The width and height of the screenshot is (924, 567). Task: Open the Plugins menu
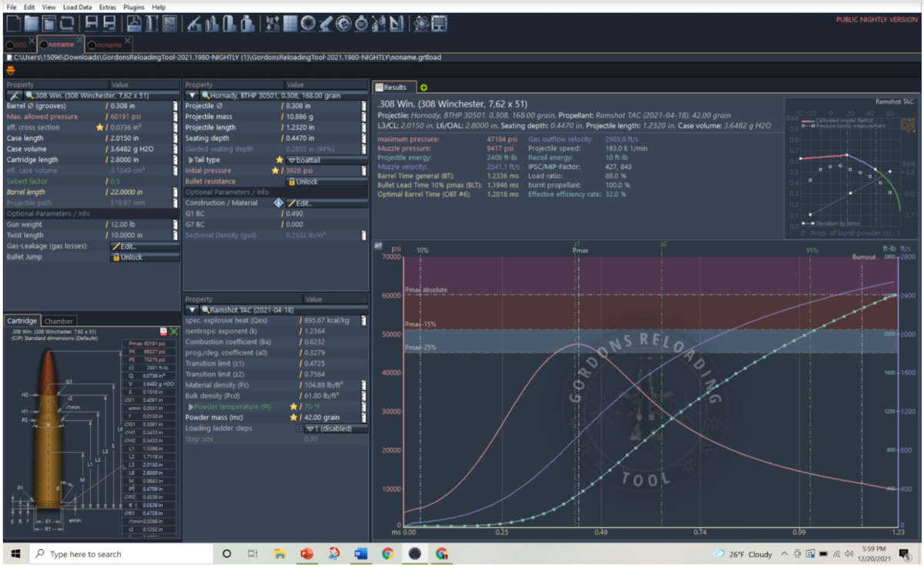click(133, 7)
